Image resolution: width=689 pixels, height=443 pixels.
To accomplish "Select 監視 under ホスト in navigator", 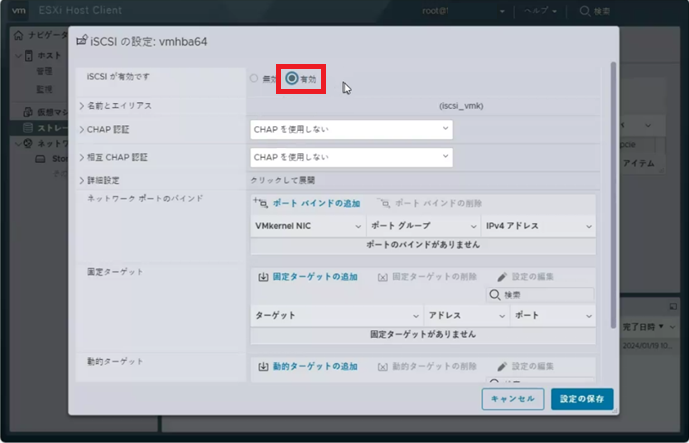I will pyautogui.click(x=44, y=89).
